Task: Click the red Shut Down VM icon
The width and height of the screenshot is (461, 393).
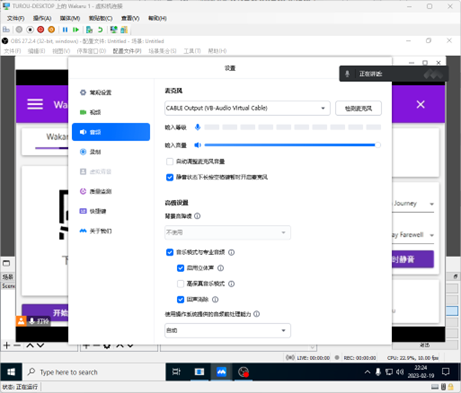Action: click(41, 30)
